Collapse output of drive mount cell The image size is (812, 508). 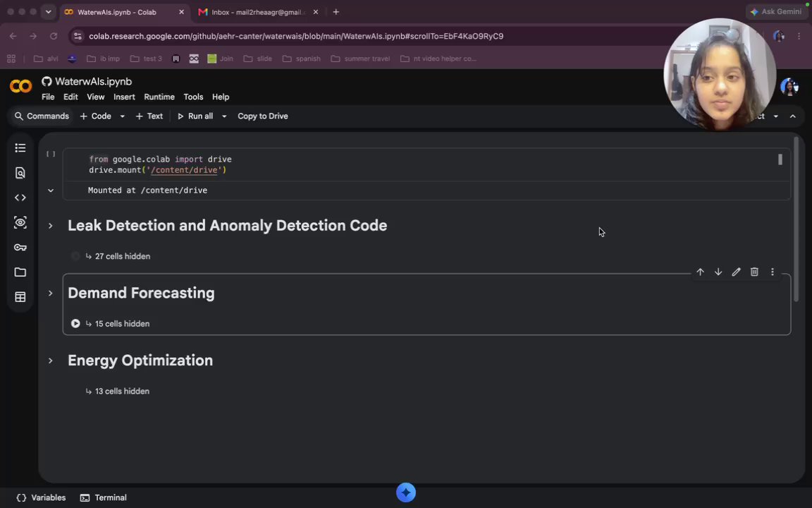[51, 190]
